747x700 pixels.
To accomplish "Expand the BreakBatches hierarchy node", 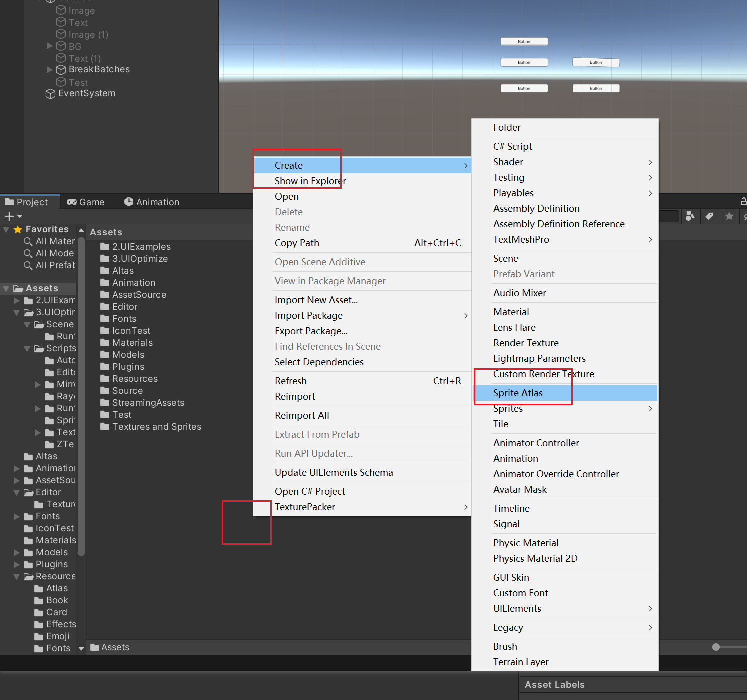I will coord(50,70).
